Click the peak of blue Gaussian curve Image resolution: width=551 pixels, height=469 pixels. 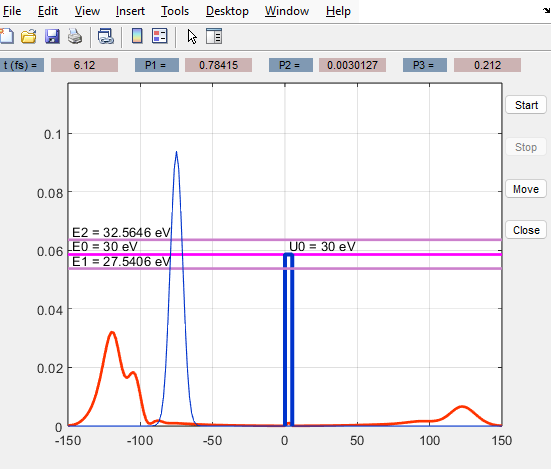pyautogui.click(x=176, y=152)
